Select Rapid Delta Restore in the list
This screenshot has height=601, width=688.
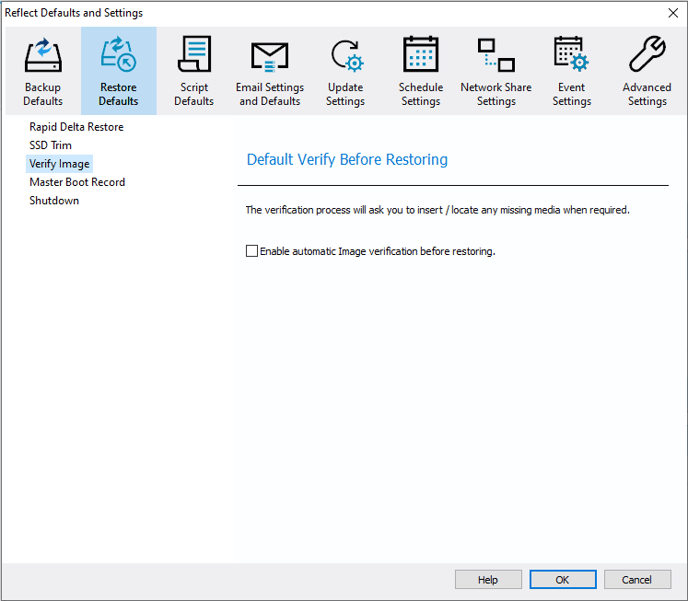(x=76, y=127)
